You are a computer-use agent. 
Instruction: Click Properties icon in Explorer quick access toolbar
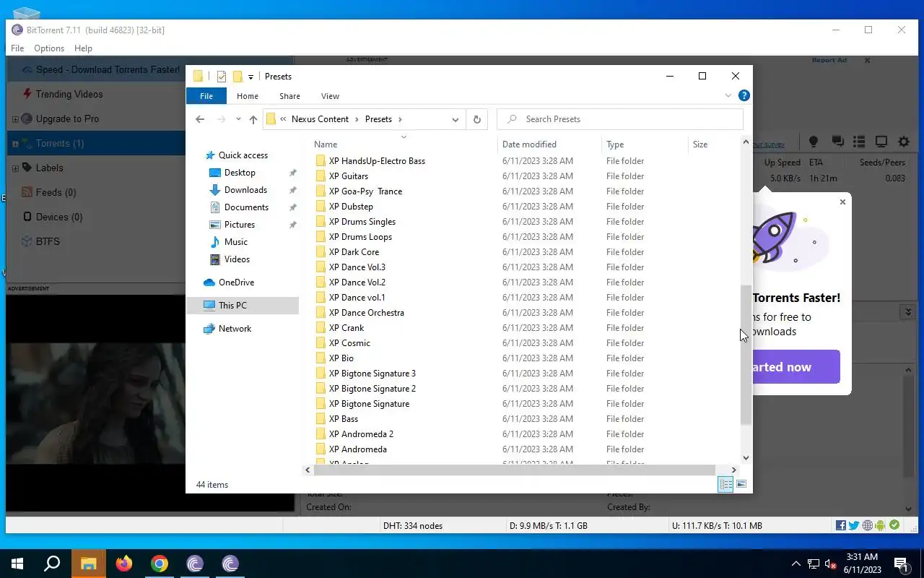click(x=222, y=77)
